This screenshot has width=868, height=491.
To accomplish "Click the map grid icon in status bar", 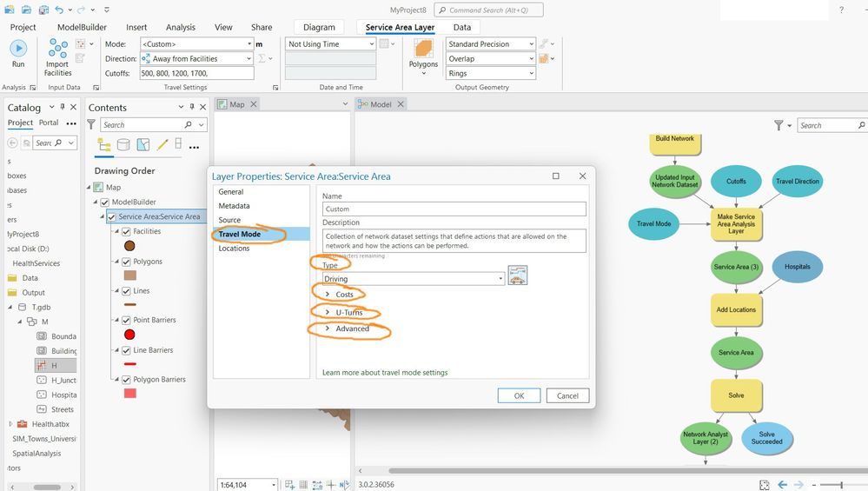I will click(303, 485).
